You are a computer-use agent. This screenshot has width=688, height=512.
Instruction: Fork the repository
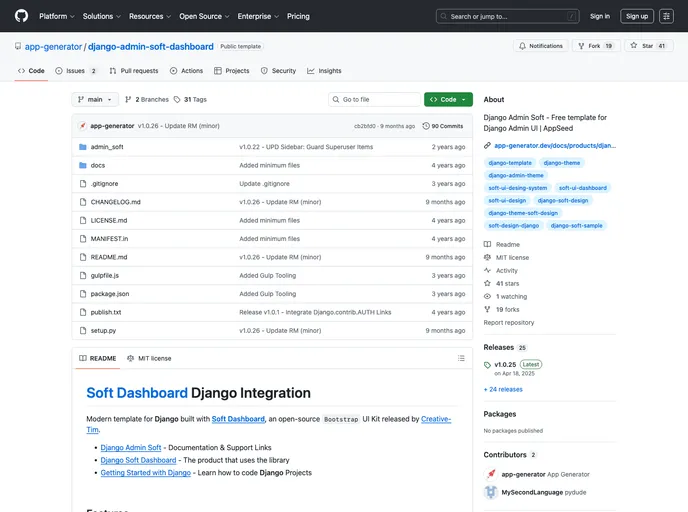(595, 46)
